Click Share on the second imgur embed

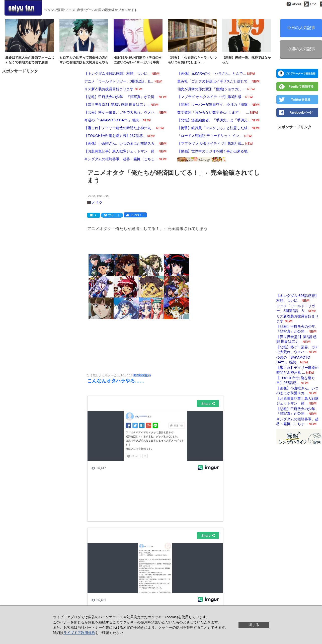click(208, 535)
